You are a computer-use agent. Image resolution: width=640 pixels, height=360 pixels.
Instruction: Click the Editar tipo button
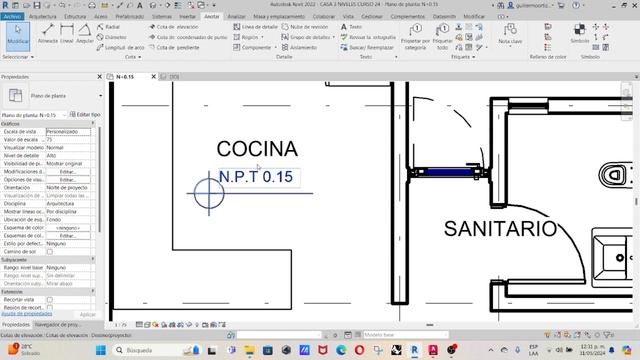click(x=85, y=115)
